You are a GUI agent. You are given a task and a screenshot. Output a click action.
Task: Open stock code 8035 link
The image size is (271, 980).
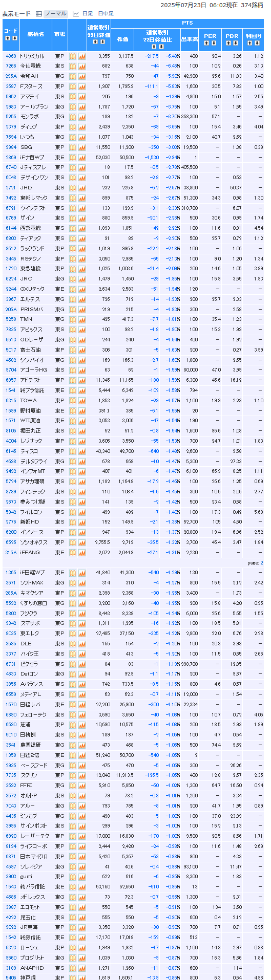(x=11, y=633)
